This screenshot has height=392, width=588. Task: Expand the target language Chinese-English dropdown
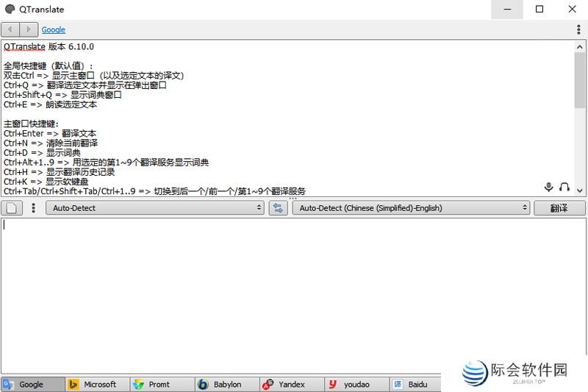click(411, 208)
